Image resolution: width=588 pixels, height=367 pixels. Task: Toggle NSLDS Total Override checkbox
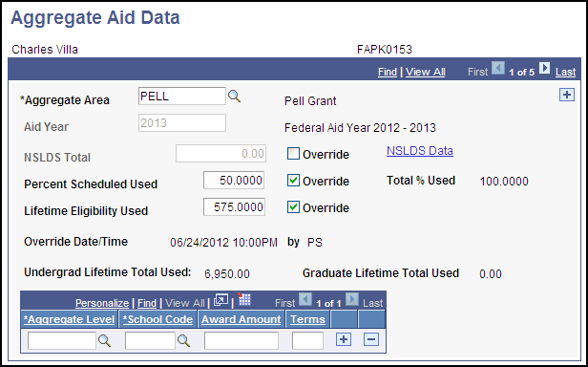pos(293,153)
